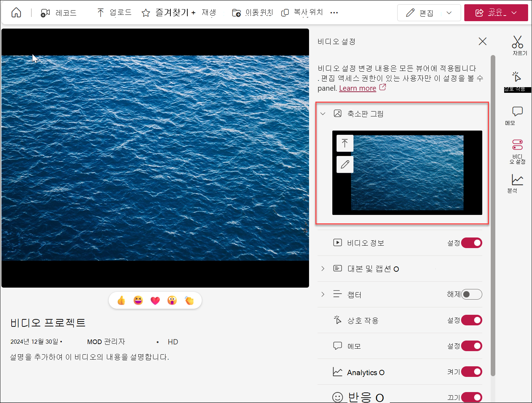
Task: React with surprised emoji
Action: click(x=172, y=300)
